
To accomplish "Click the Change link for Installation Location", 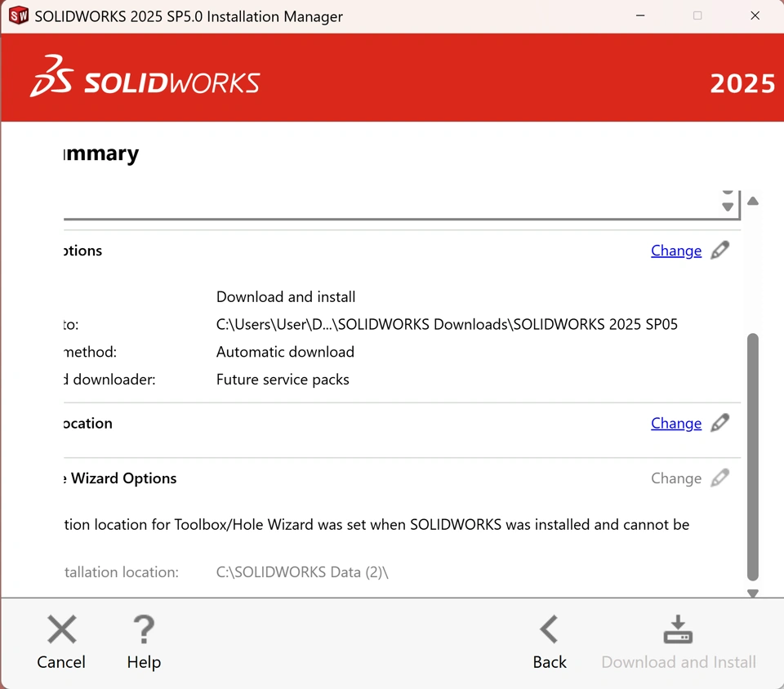I will coord(675,423).
